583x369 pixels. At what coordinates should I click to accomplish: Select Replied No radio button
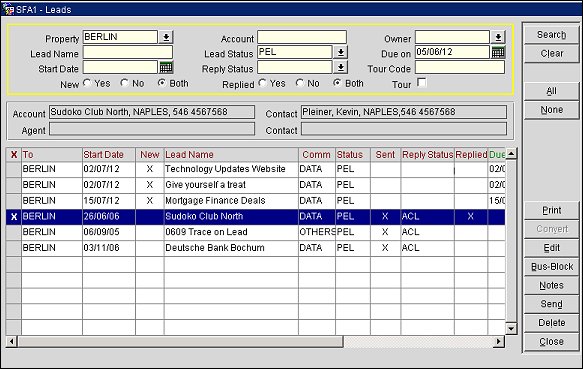tap(300, 83)
